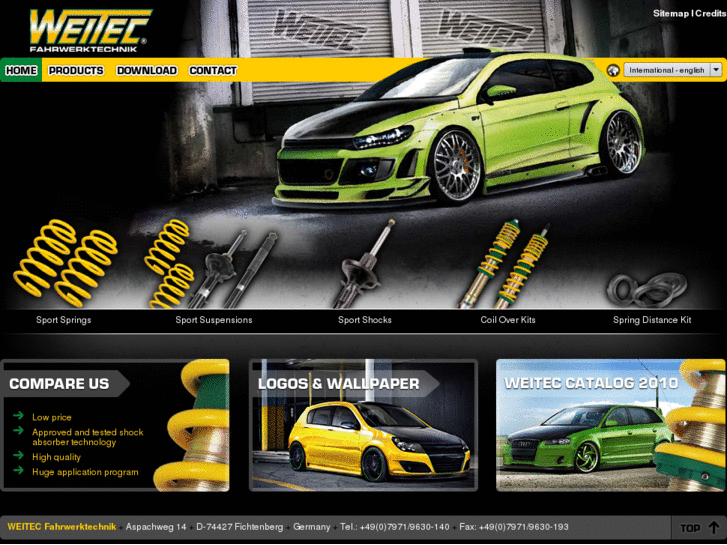Click the 'Low price' text
This screenshot has width=727, height=545.
[51, 417]
